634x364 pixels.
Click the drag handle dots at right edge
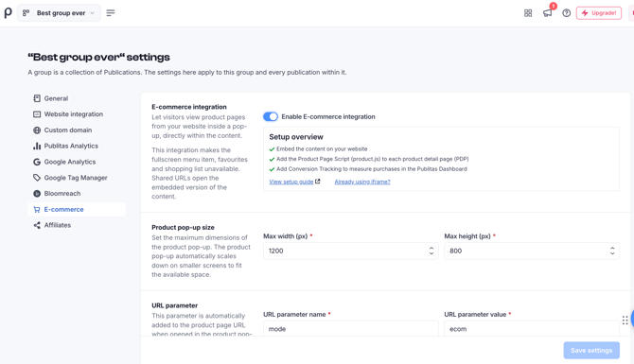(x=625, y=321)
